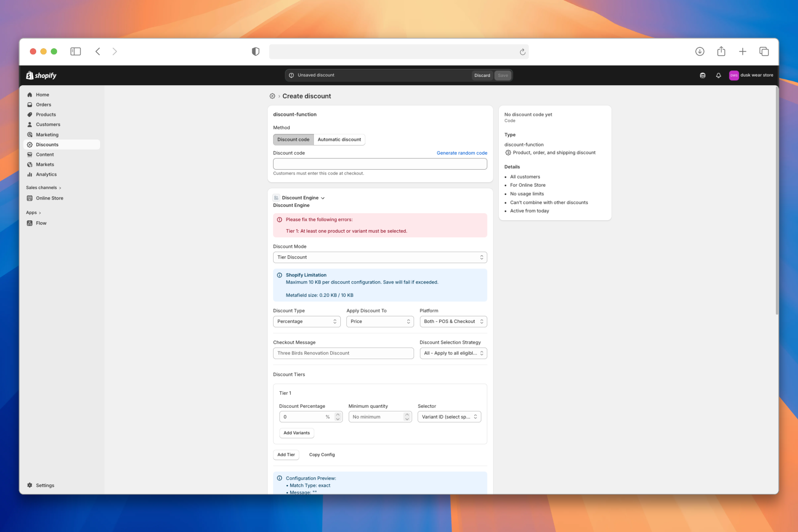Viewport: 798px width, 532px height.
Task: Select the Discount code method tab
Action: 293,139
